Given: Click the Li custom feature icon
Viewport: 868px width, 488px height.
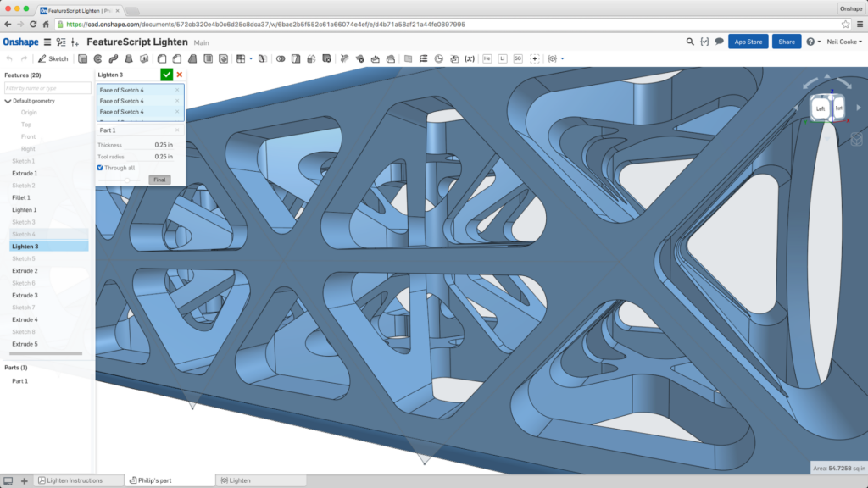Looking at the screenshot, I should pos(503,58).
